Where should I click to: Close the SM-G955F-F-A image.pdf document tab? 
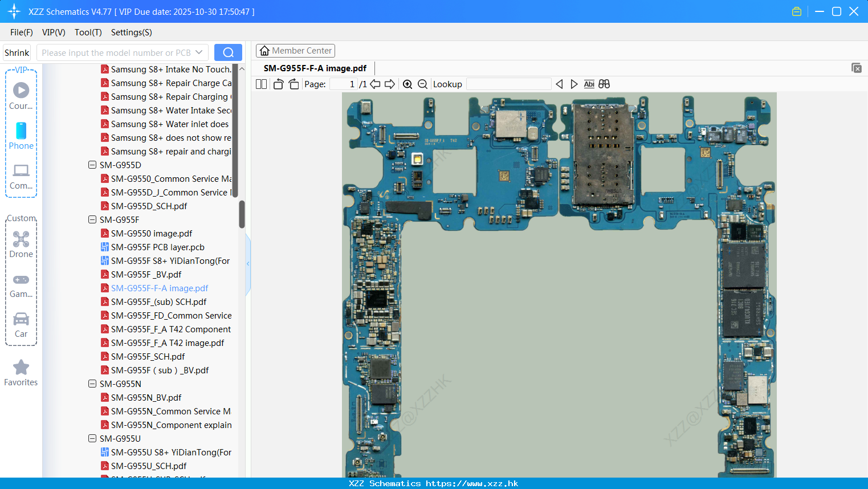click(856, 68)
